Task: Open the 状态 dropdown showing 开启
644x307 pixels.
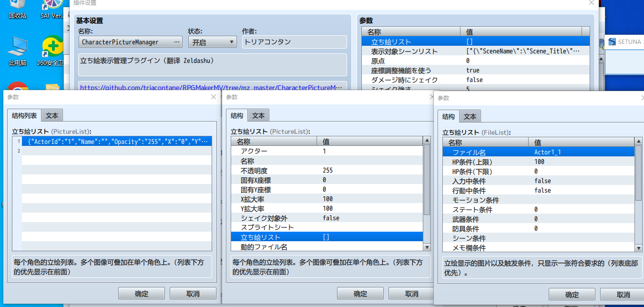Action: coord(212,42)
